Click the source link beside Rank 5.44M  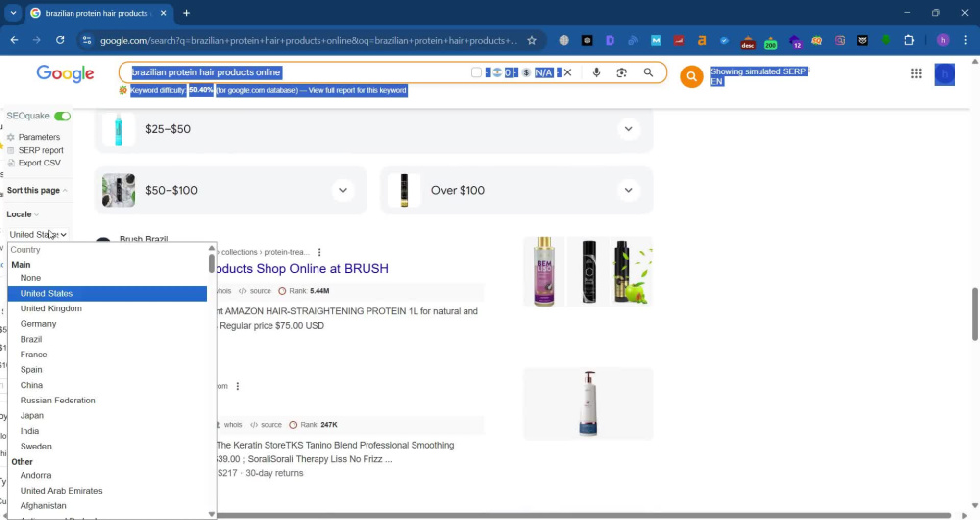tap(260, 291)
